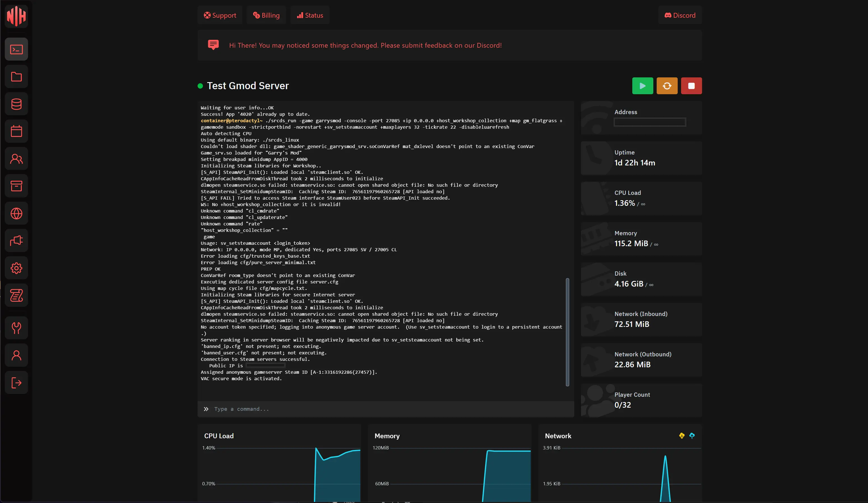Click the yellow download icon on Network chart
Viewport: 868px width, 503px height.
click(682, 436)
